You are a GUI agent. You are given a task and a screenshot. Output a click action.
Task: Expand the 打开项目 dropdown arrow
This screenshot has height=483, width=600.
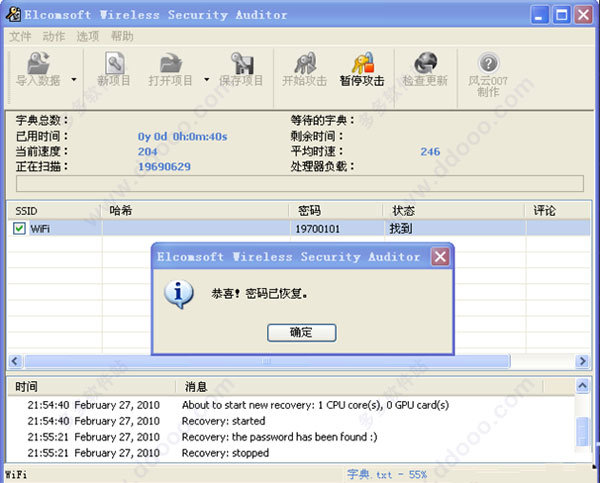pos(206,79)
